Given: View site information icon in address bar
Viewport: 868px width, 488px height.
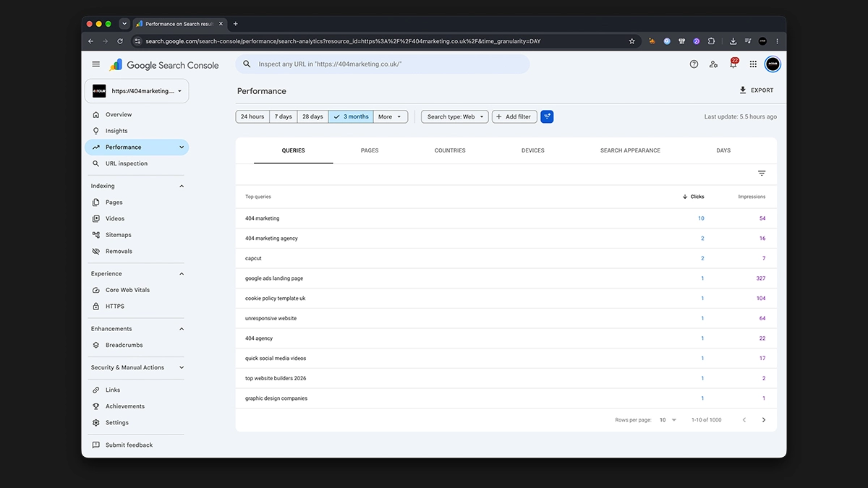Looking at the screenshot, I should click(x=138, y=41).
